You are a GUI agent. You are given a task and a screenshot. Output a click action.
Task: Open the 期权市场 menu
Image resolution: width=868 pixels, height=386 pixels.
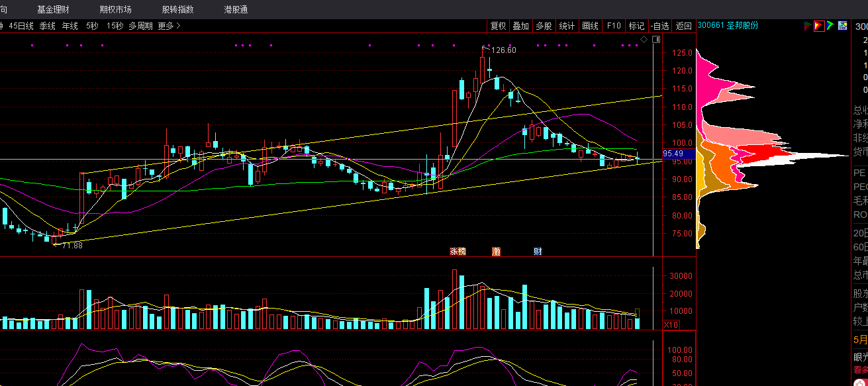(116, 9)
